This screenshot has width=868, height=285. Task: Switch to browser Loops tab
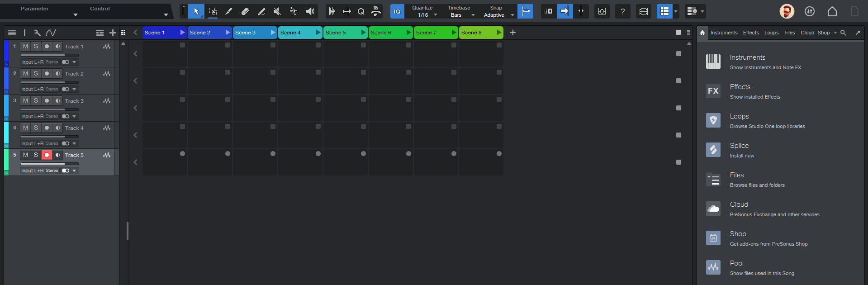coord(772,33)
